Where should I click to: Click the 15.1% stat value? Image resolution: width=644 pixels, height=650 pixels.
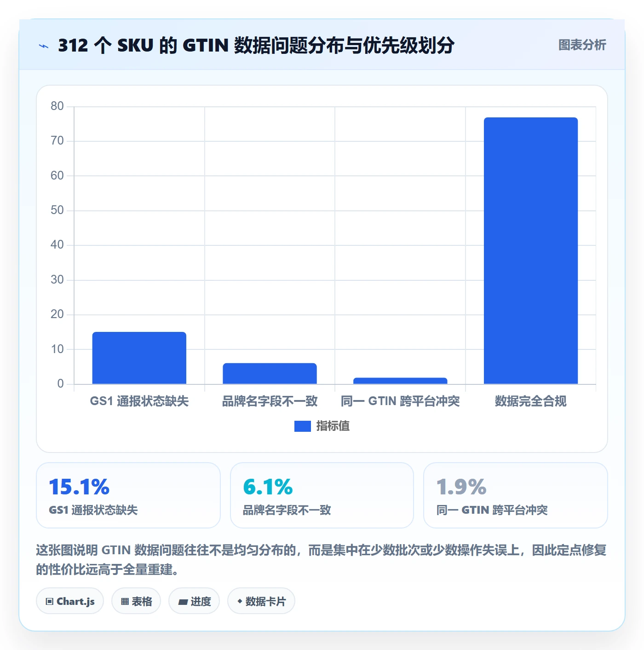(x=79, y=487)
